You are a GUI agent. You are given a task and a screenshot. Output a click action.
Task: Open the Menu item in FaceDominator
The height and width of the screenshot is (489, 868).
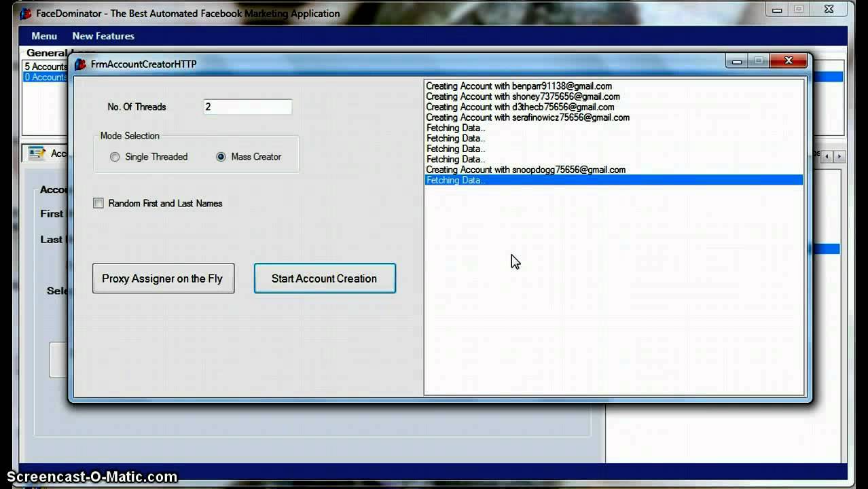point(44,36)
